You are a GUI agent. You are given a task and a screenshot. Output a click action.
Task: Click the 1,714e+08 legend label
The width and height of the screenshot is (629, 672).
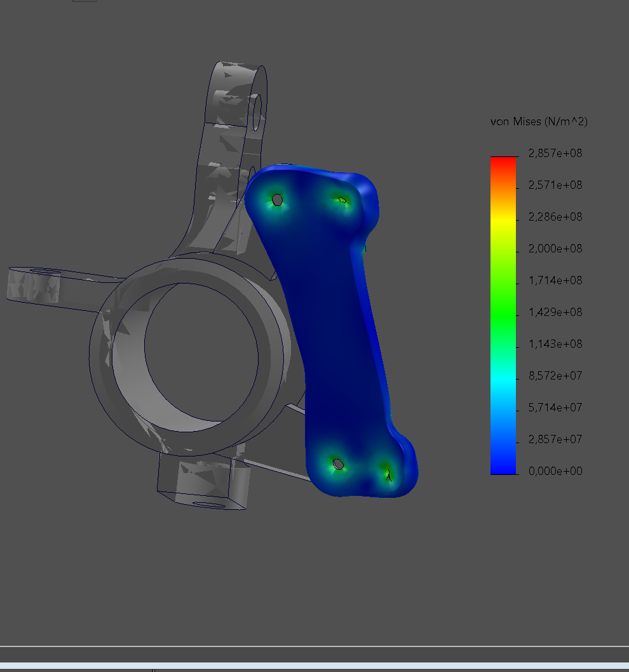pyautogui.click(x=555, y=280)
